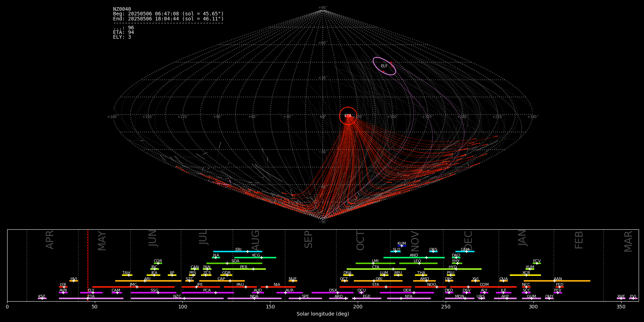Click the JXA shower bar in the timeline
This screenshot has width=644, height=322.
click(216, 257)
